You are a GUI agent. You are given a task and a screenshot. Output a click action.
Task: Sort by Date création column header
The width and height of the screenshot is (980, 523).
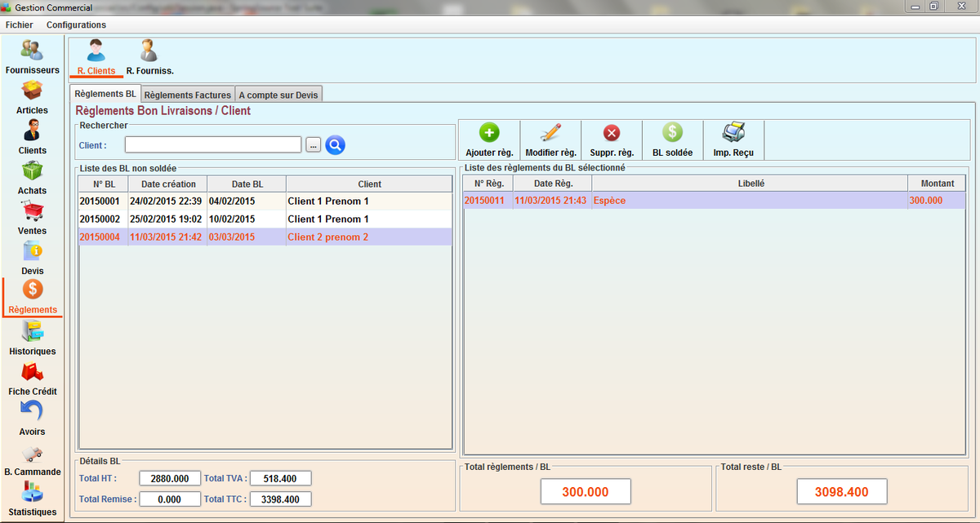click(168, 184)
